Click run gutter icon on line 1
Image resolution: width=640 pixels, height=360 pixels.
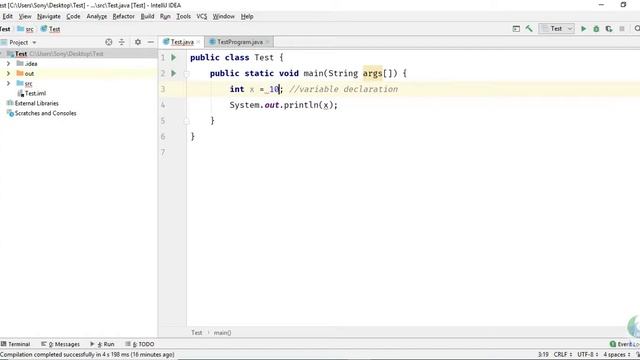[173, 58]
